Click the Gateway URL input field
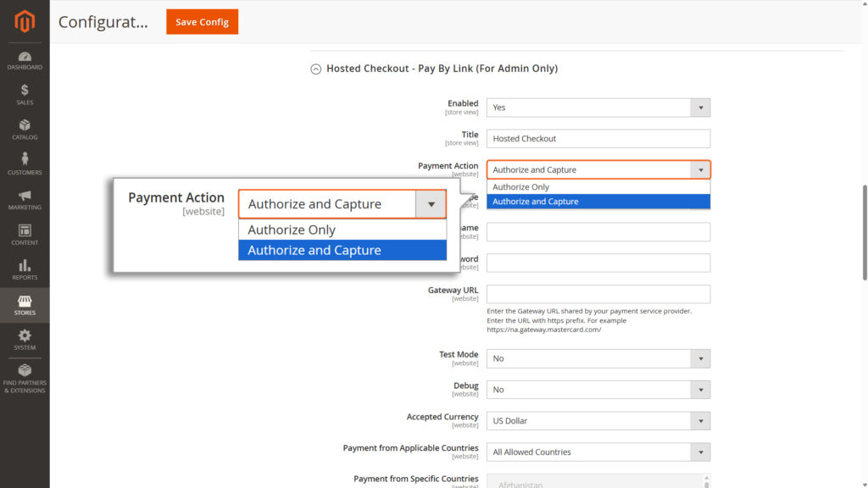This screenshot has height=488, width=868. click(x=598, y=294)
